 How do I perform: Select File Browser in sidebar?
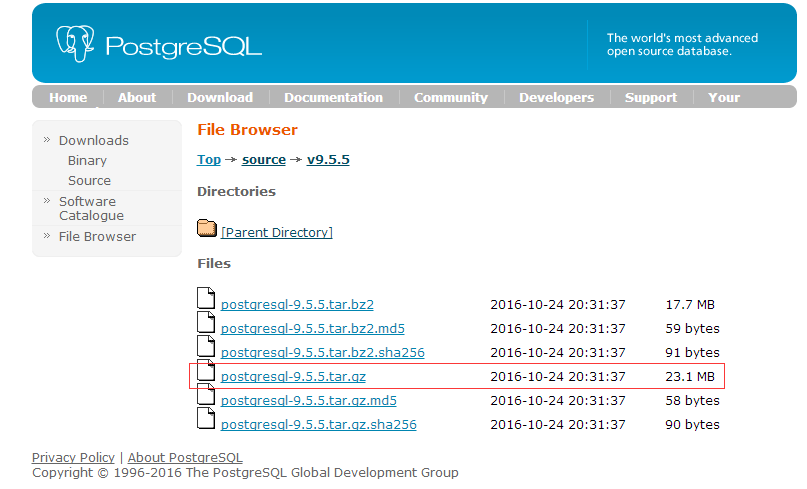coord(97,237)
